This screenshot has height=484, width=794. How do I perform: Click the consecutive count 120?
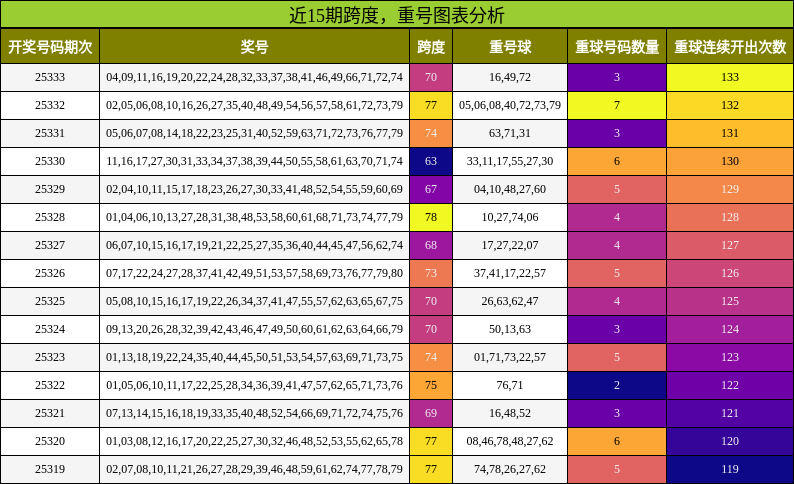[x=730, y=441]
